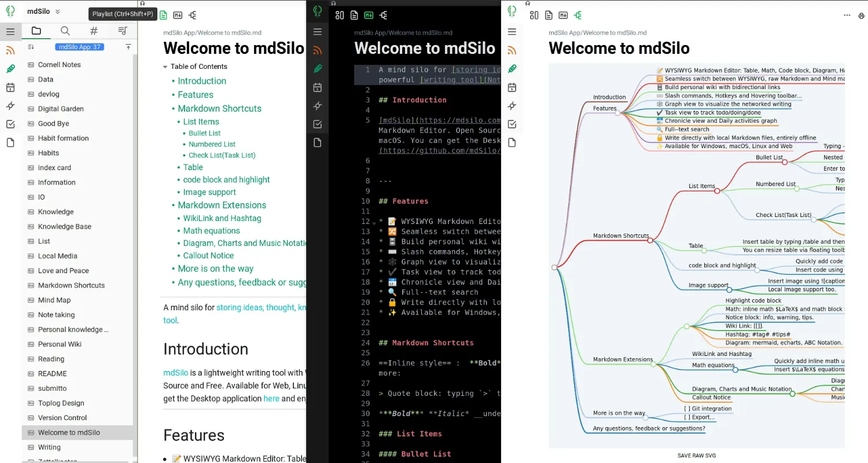Open the RSS feed icon in left sidebar
This screenshot has width=868, height=463.
click(10, 50)
